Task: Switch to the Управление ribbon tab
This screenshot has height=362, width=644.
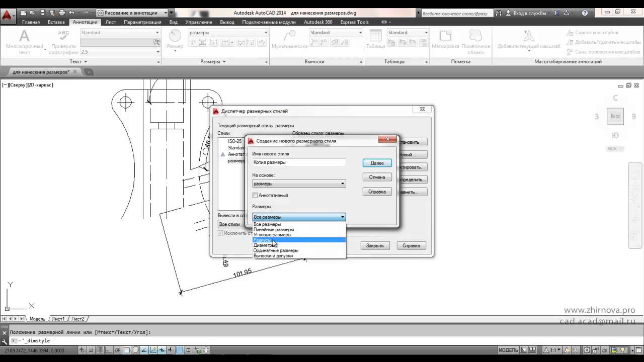Action: point(199,22)
